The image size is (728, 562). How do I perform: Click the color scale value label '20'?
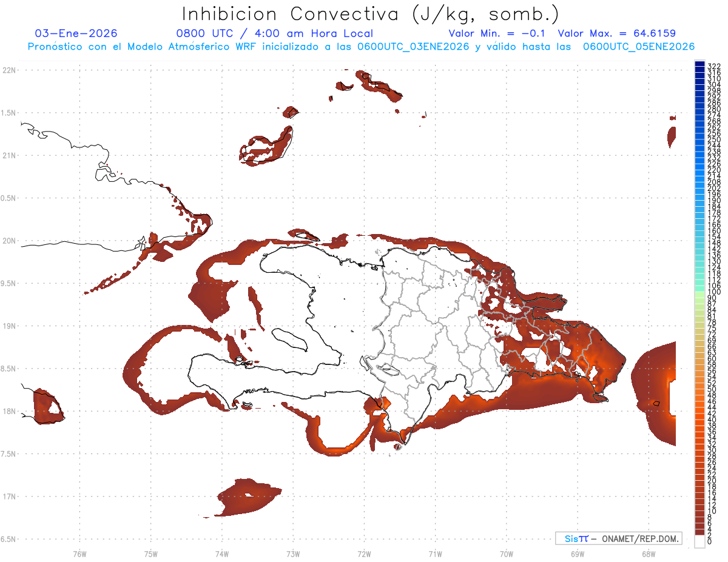712,481
